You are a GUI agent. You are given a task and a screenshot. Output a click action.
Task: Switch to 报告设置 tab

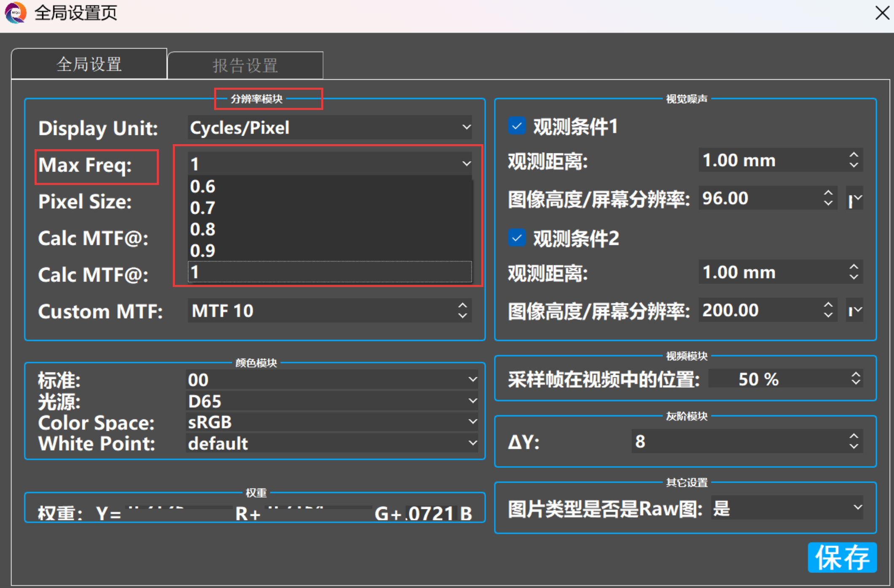click(x=245, y=65)
